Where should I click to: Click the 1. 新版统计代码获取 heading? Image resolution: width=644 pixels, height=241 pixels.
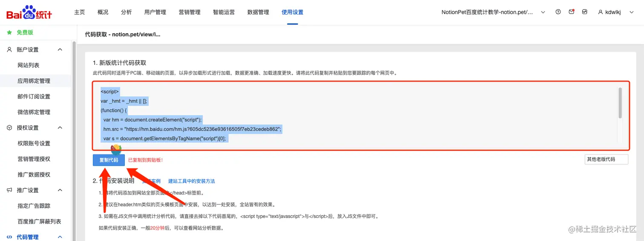pyautogui.click(x=120, y=63)
